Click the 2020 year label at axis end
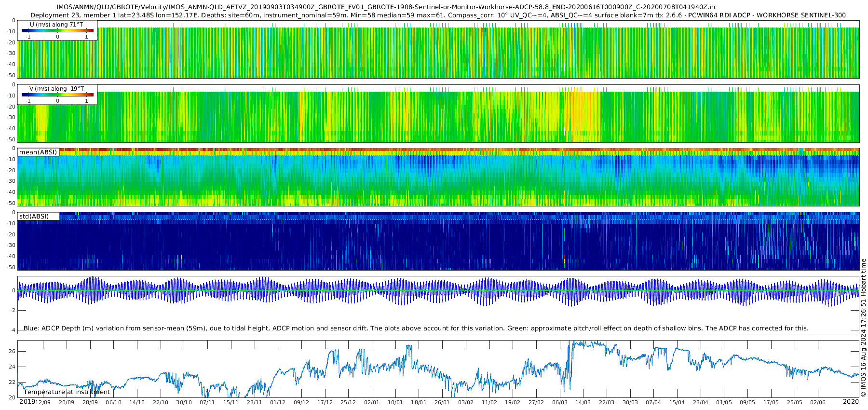868x410 pixels. pos(851,402)
